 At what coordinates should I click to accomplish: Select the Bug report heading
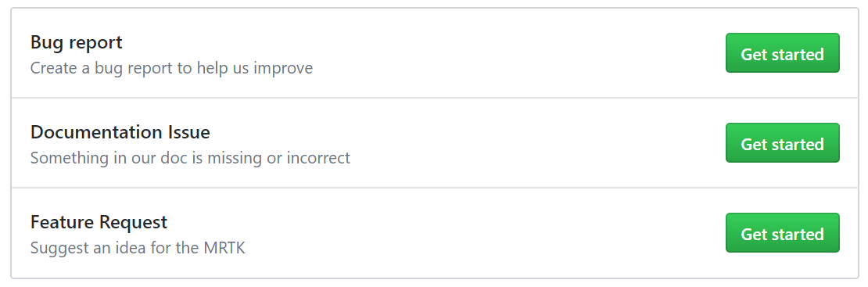coord(77,42)
